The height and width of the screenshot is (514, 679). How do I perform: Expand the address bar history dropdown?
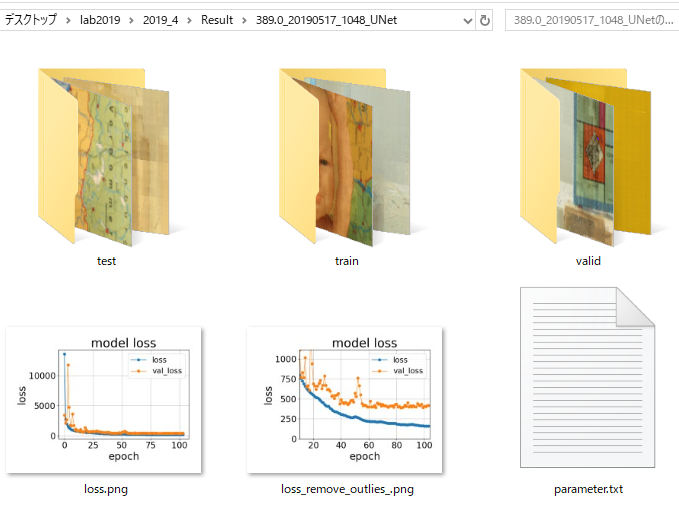click(467, 20)
